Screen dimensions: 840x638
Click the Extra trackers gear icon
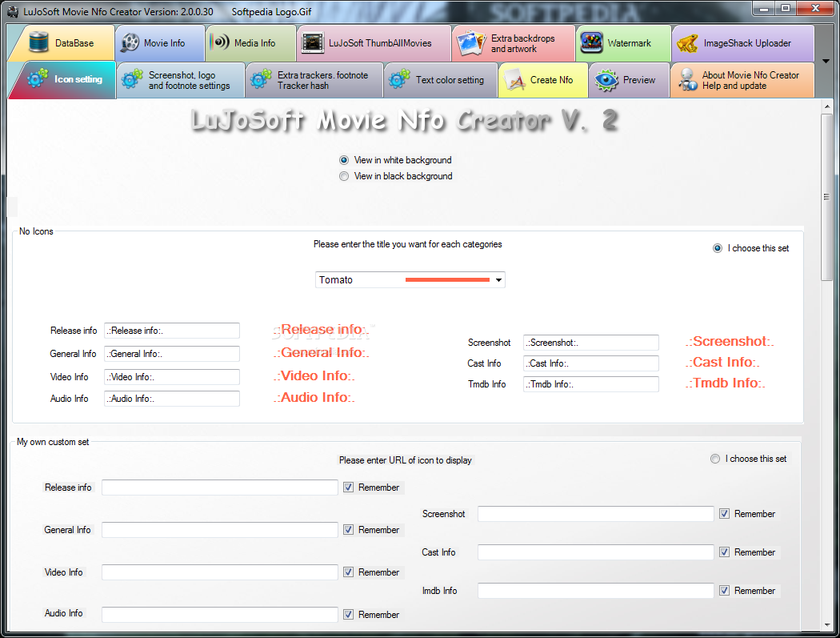[261, 79]
